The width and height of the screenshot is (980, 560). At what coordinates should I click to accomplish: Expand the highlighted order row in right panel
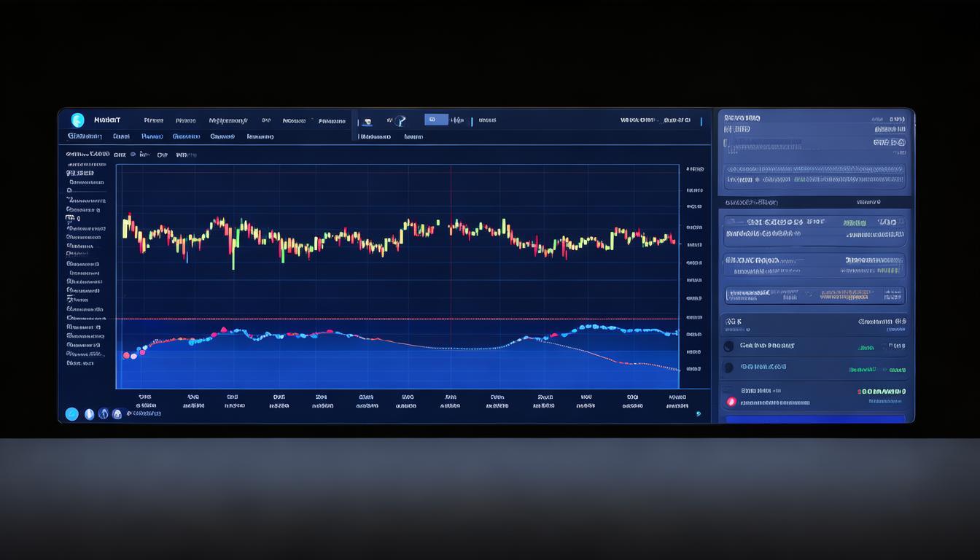click(814, 295)
